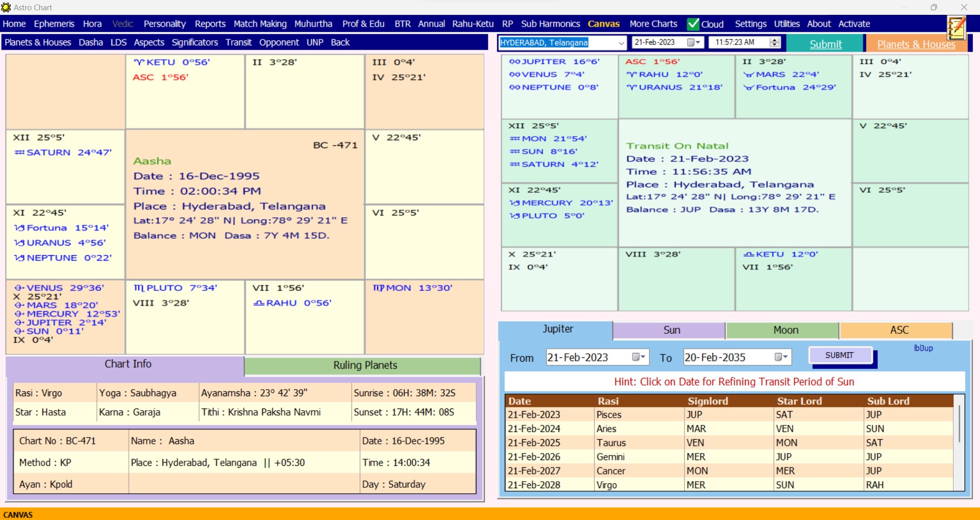Open the notepad with pencil icon
Viewport: 980px width, 520px height.
pyautogui.click(x=956, y=27)
